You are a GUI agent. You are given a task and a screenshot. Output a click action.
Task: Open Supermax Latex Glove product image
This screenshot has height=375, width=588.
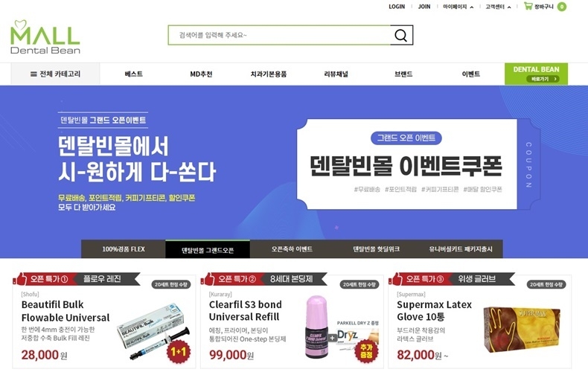522,330
